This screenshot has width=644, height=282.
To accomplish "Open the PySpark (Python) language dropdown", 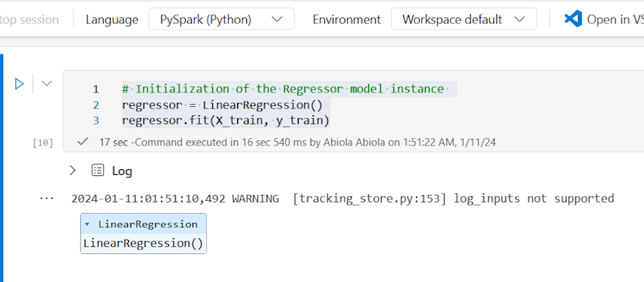I will [221, 19].
